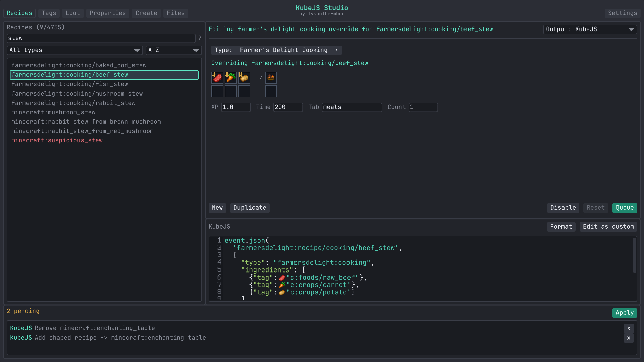Click the New recipe button
The height and width of the screenshot is (362, 644).
(217, 208)
